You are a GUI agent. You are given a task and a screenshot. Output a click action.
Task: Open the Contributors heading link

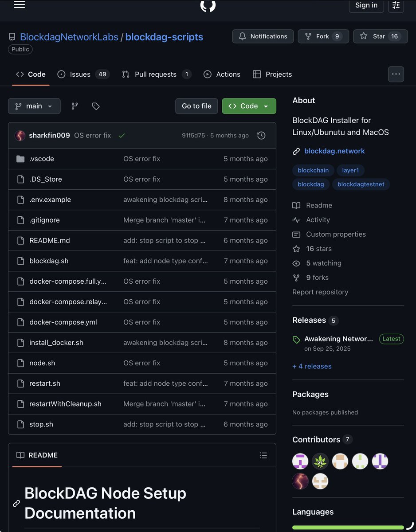tap(322, 439)
